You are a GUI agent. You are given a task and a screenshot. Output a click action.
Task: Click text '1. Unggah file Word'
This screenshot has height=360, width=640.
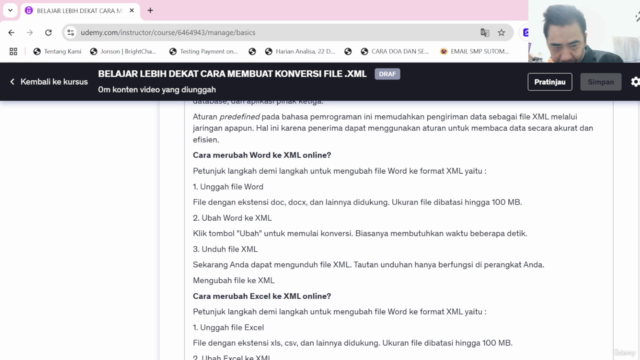[228, 187]
